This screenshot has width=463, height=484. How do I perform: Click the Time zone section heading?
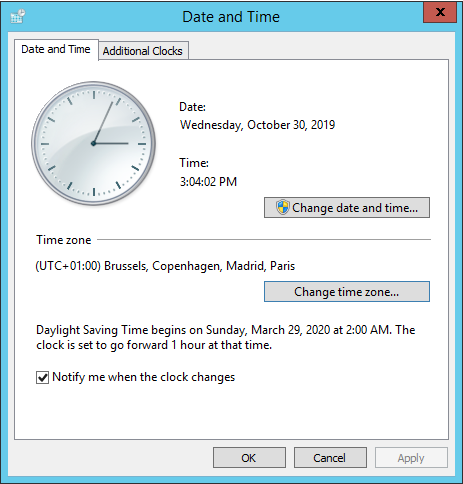pos(64,240)
